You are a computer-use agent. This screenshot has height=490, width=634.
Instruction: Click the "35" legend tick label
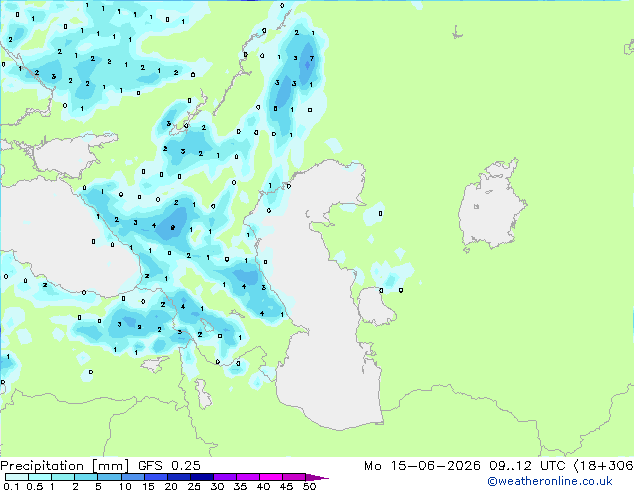click(240, 486)
